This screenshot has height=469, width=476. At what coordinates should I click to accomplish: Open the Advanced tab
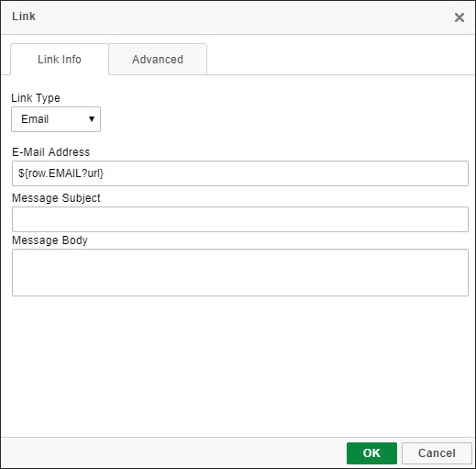(x=158, y=60)
